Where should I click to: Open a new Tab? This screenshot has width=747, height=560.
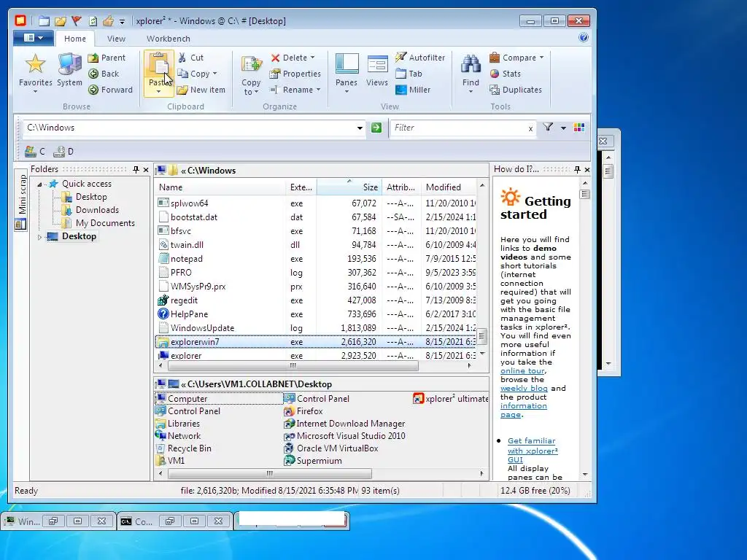coord(409,74)
